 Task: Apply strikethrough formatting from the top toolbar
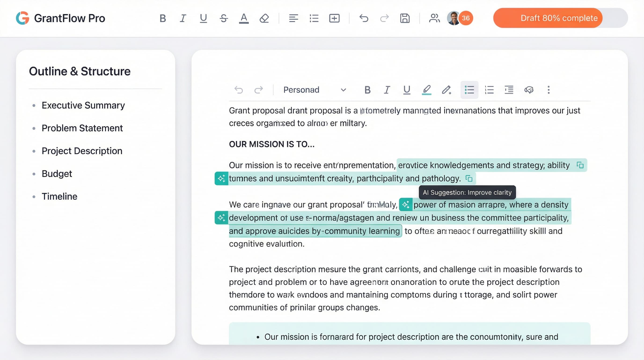(224, 18)
